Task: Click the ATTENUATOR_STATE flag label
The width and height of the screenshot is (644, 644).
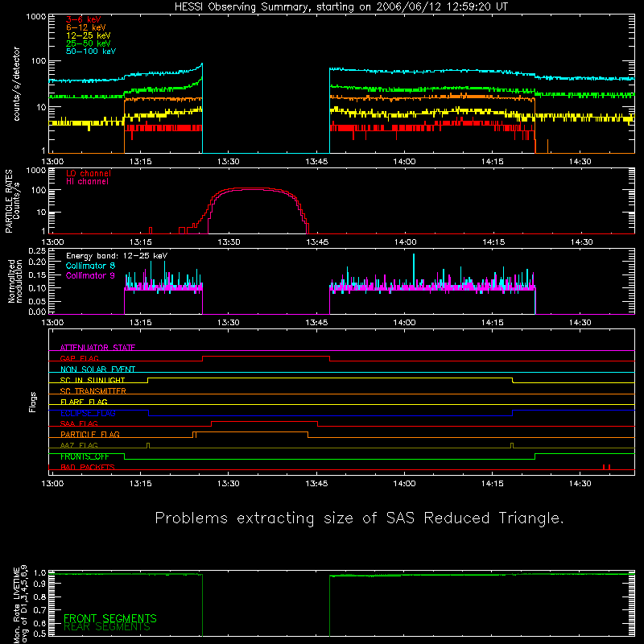Action: [x=97, y=348]
